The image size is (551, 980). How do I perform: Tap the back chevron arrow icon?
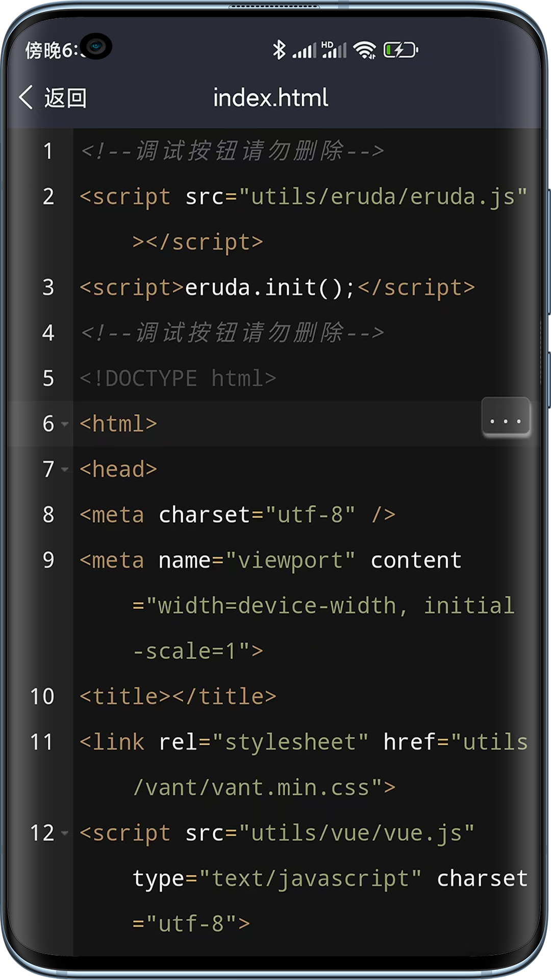[26, 97]
